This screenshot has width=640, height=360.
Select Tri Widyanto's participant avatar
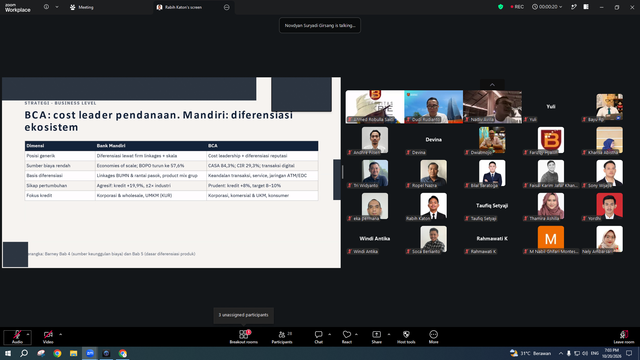[x=375, y=173]
